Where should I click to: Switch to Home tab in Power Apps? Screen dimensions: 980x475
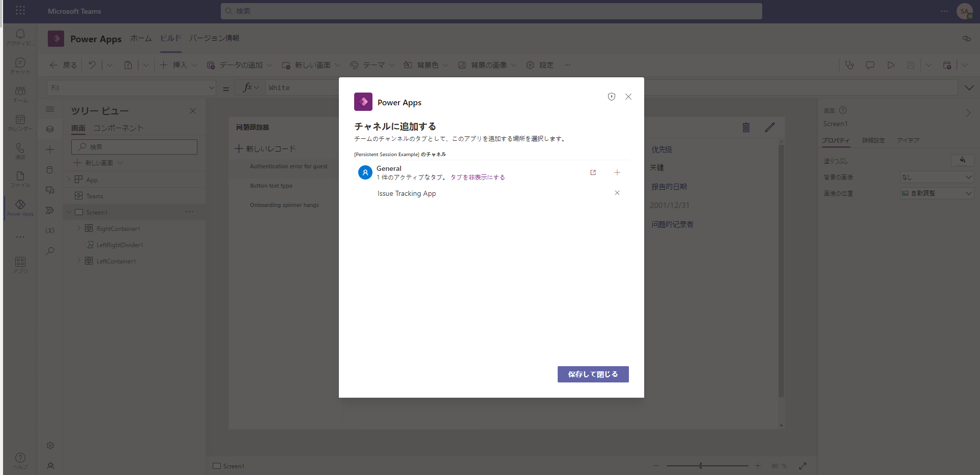tap(141, 38)
